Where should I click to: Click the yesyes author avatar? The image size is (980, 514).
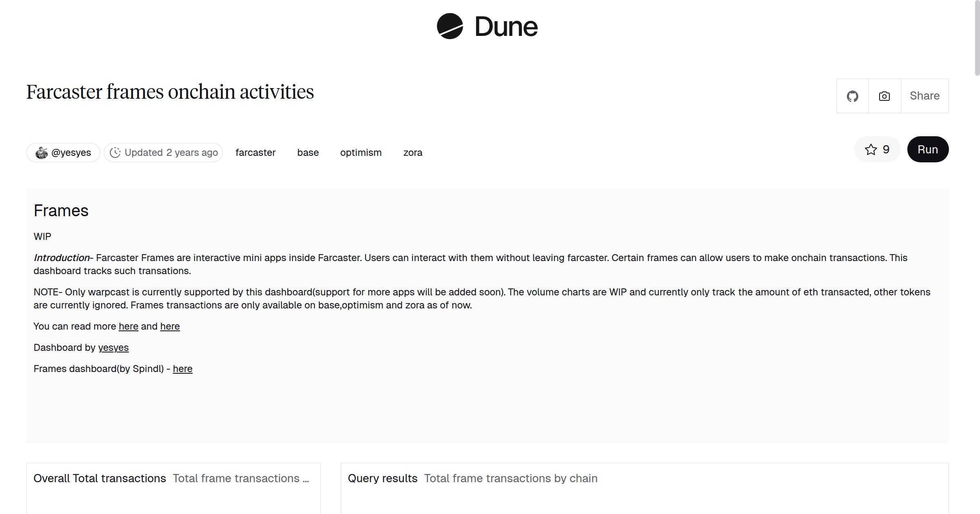click(41, 153)
